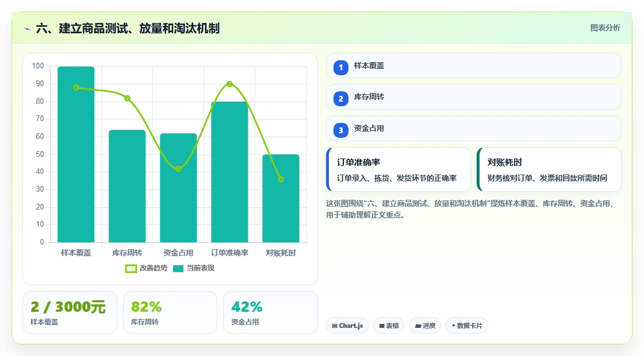Click the 资金占用 bar in the chart
The height and width of the screenshot is (356, 644).
coord(178,187)
